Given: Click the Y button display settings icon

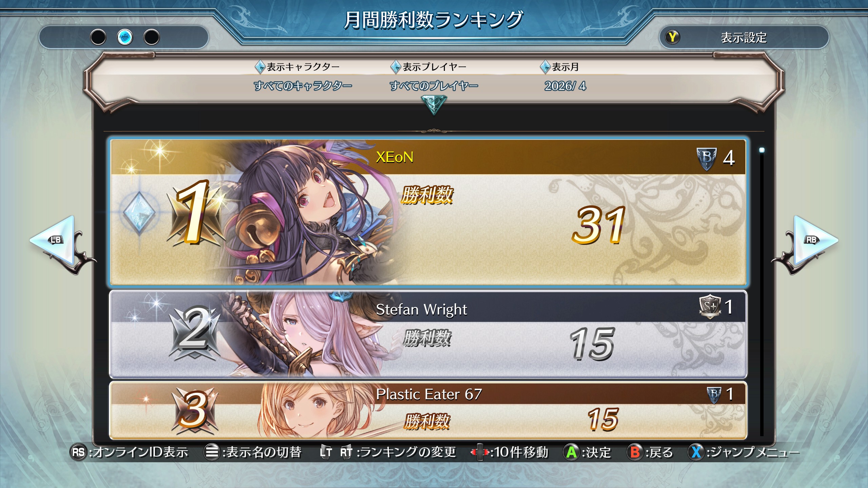Looking at the screenshot, I should (672, 37).
